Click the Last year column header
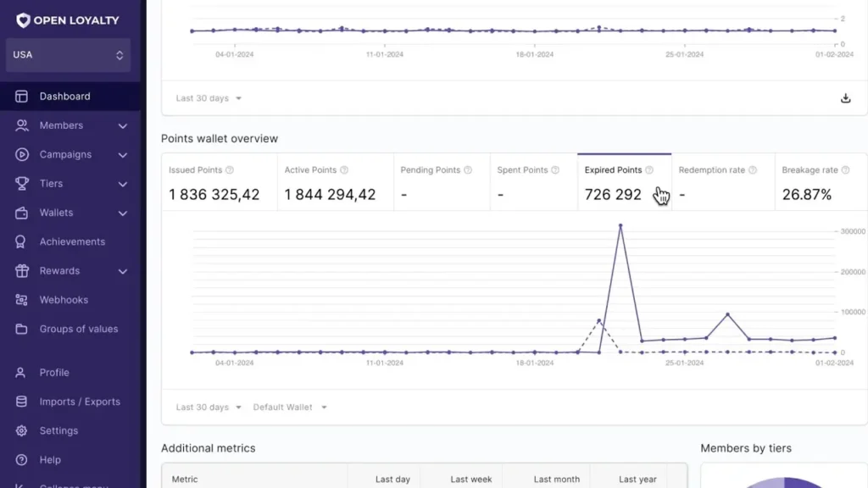Viewport: 868px width, 488px height. [x=637, y=480]
